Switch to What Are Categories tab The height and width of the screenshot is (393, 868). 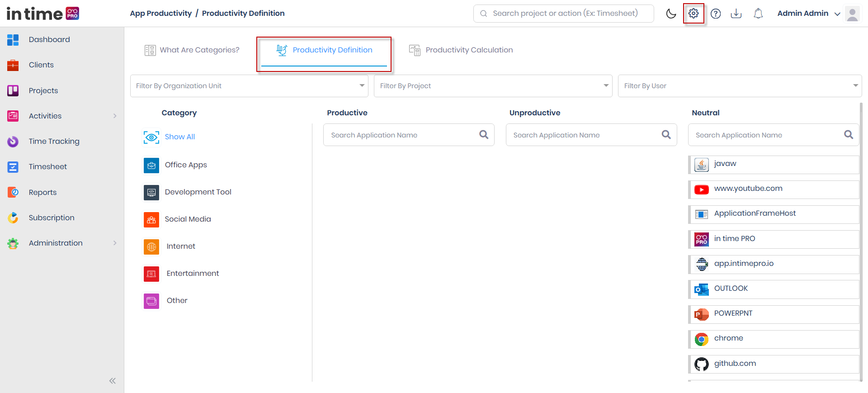click(x=192, y=50)
